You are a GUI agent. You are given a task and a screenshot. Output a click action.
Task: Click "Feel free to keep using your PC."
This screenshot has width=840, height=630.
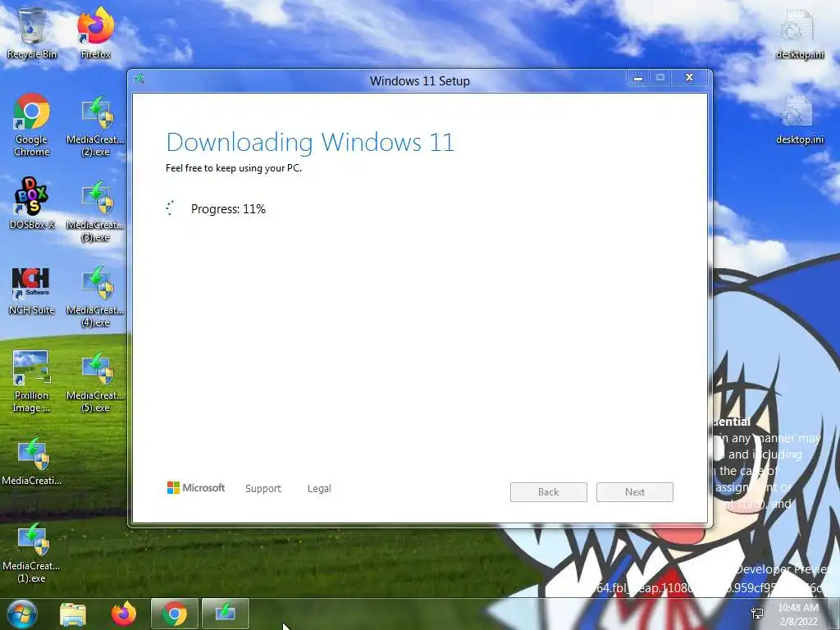tap(234, 168)
